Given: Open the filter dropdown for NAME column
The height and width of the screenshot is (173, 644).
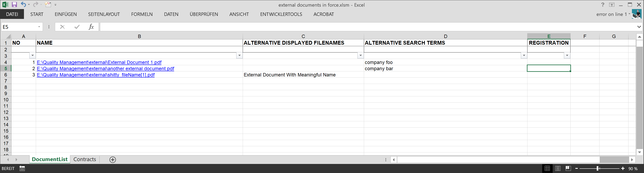Looking at the screenshot, I should [239, 56].
